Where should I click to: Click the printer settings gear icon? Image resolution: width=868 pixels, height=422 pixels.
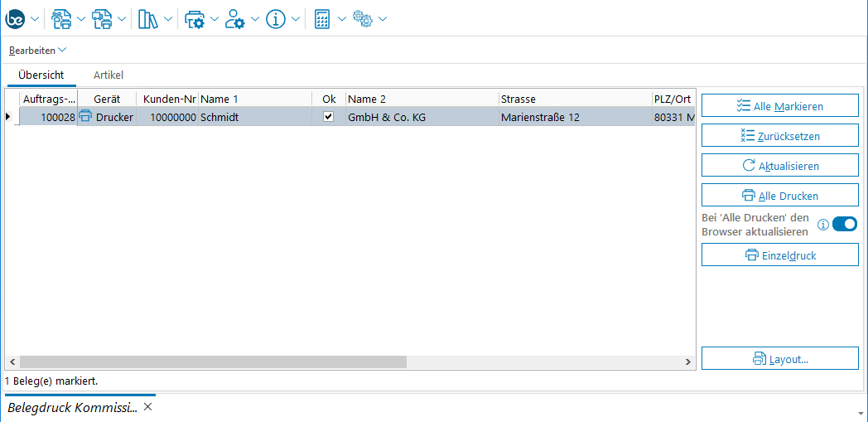coord(195,19)
